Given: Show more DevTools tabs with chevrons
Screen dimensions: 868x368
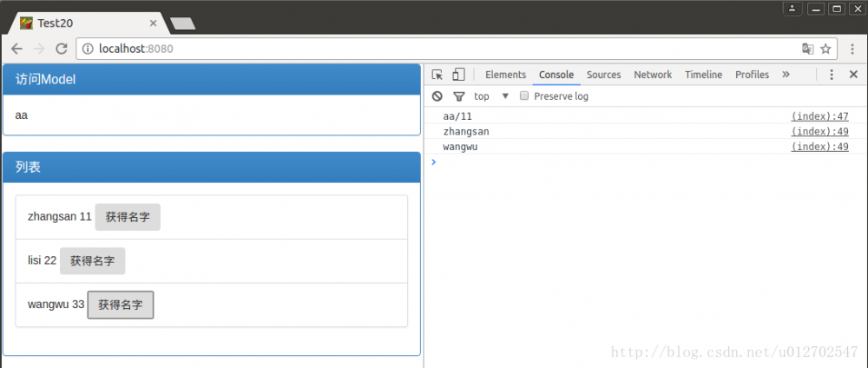Looking at the screenshot, I should coord(786,74).
